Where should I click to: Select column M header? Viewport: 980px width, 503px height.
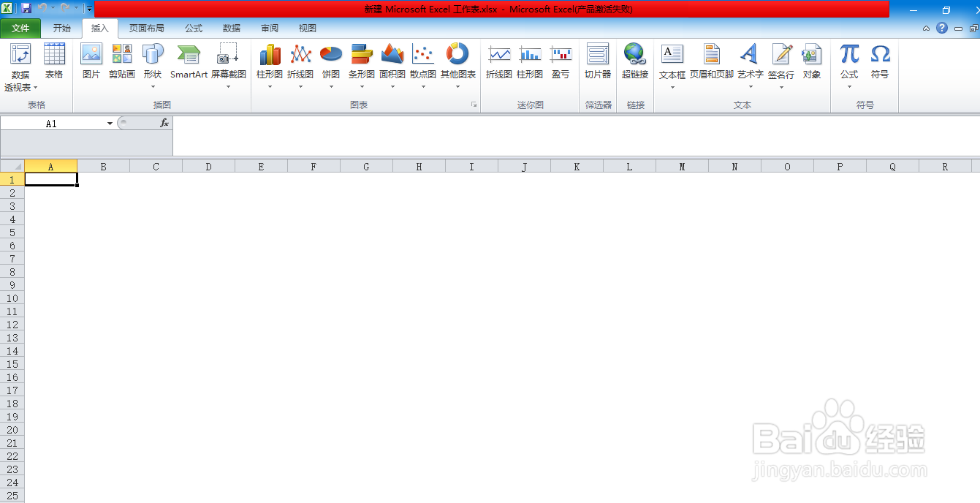click(x=682, y=167)
